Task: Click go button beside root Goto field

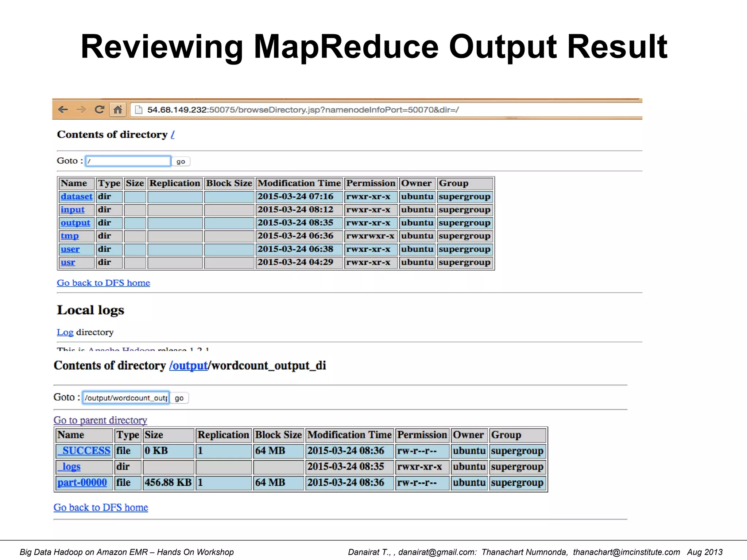Action: click(x=181, y=162)
